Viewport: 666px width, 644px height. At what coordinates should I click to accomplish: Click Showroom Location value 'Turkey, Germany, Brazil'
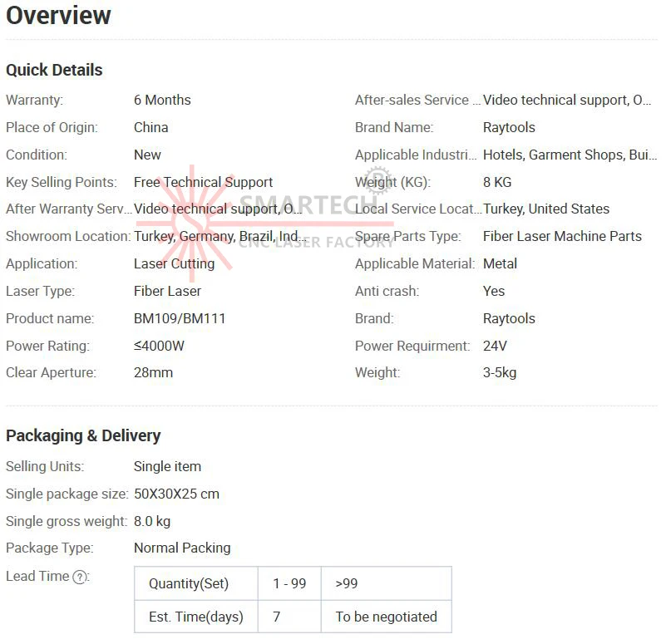[220, 237]
